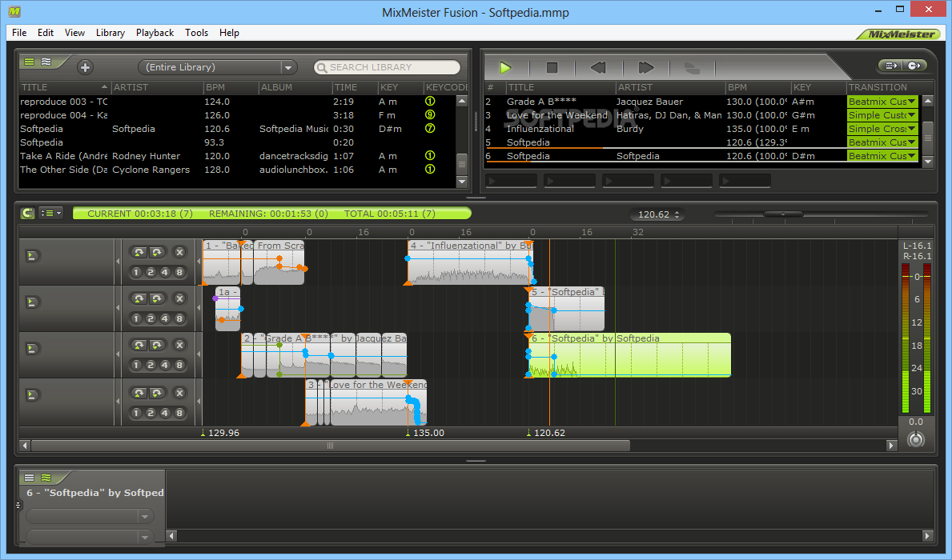Open the Edit menu

coord(46,33)
